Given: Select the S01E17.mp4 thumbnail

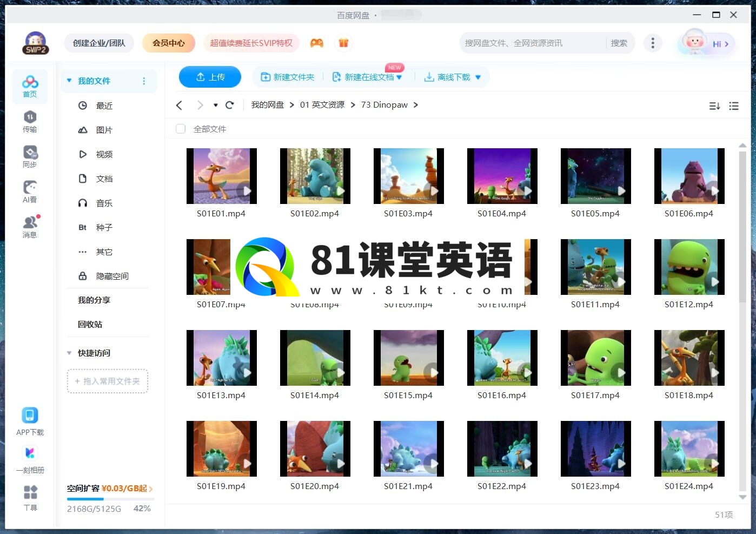Looking at the screenshot, I should 596,358.
